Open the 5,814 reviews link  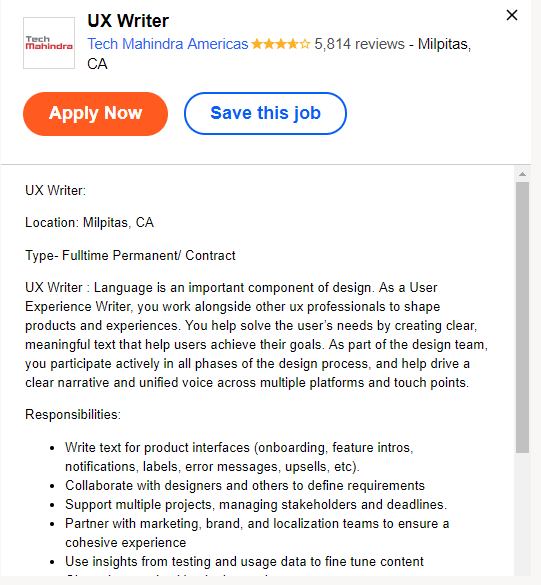click(359, 44)
